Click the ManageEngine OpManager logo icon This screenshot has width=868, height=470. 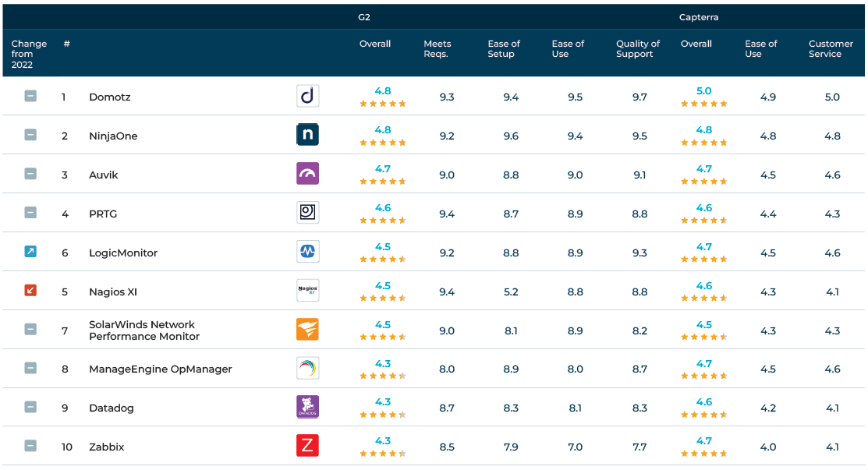pos(307,368)
